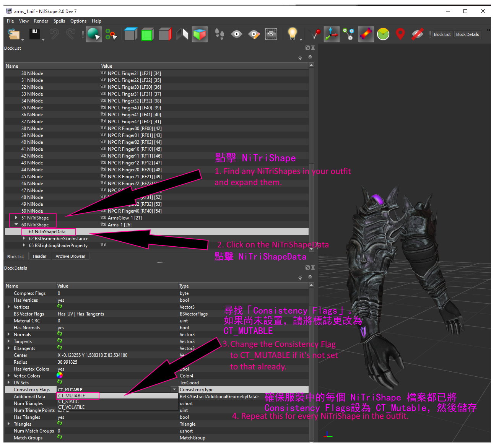Expand the Normals row
Image resolution: width=504 pixels, height=444 pixels.
8,334
